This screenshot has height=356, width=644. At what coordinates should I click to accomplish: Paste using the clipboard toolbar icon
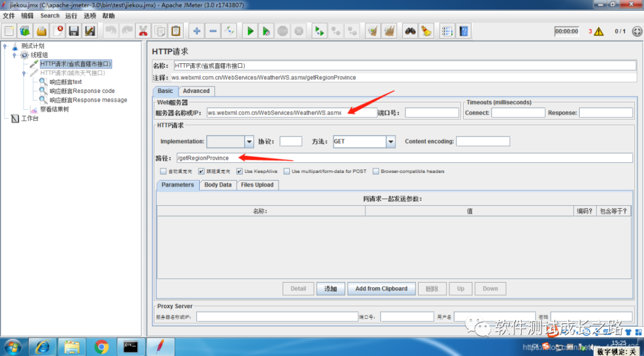tap(176, 31)
